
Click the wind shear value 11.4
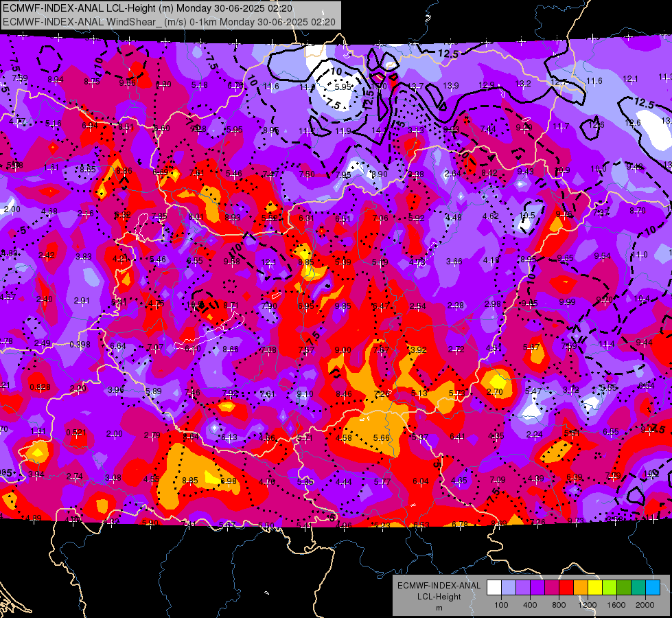[x=606, y=344]
